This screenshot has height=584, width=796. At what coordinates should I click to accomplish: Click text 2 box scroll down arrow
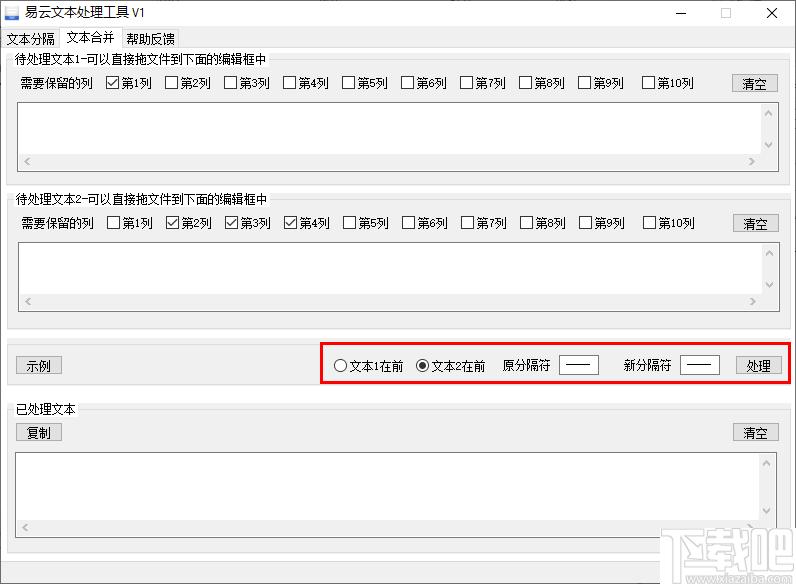[x=770, y=285]
